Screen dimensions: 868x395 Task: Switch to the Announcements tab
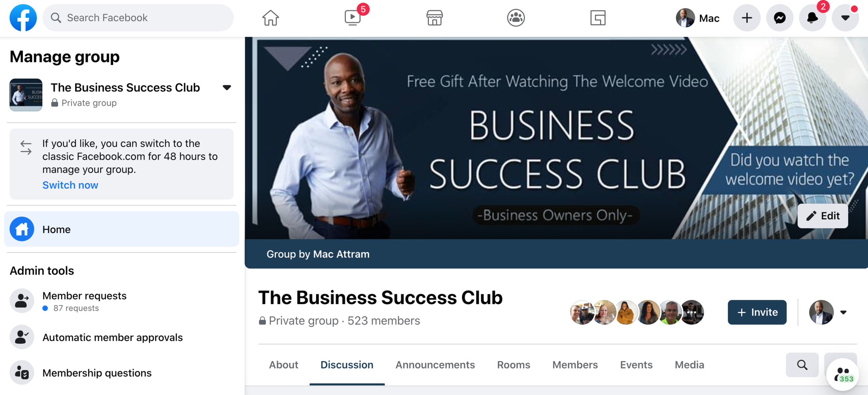435,365
